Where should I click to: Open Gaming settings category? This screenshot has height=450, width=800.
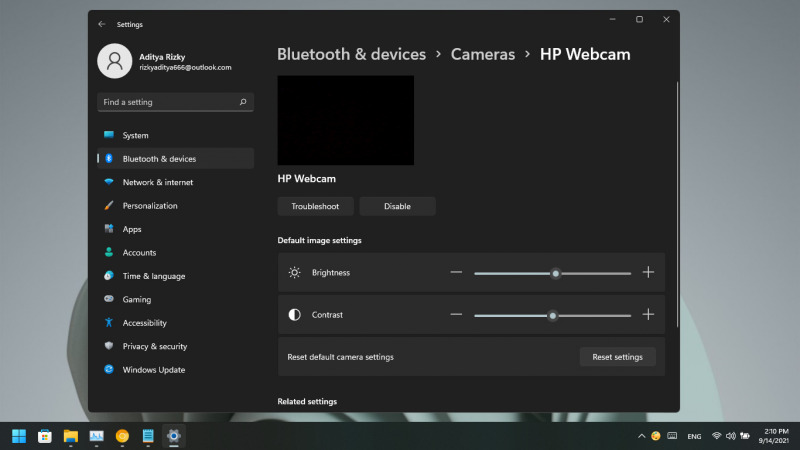pyautogui.click(x=176, y=299)
